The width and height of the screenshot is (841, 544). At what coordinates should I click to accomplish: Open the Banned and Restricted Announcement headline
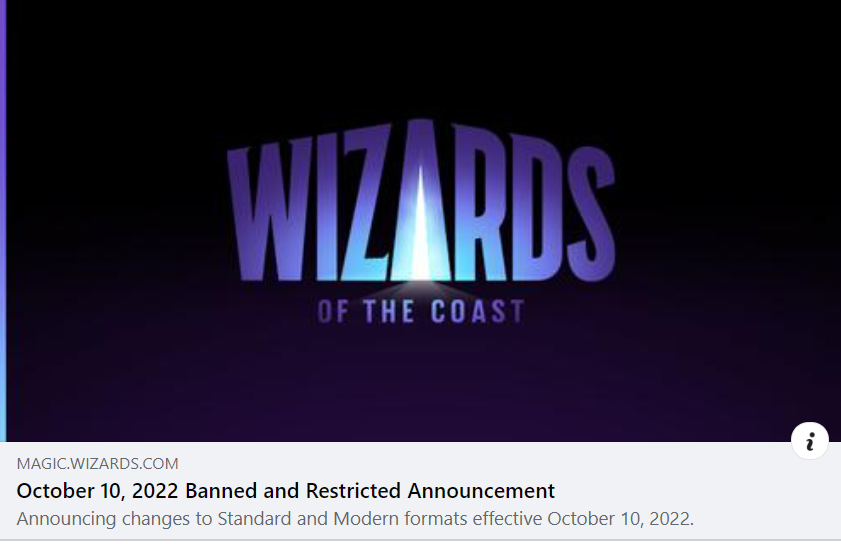(x=285, y=491)
